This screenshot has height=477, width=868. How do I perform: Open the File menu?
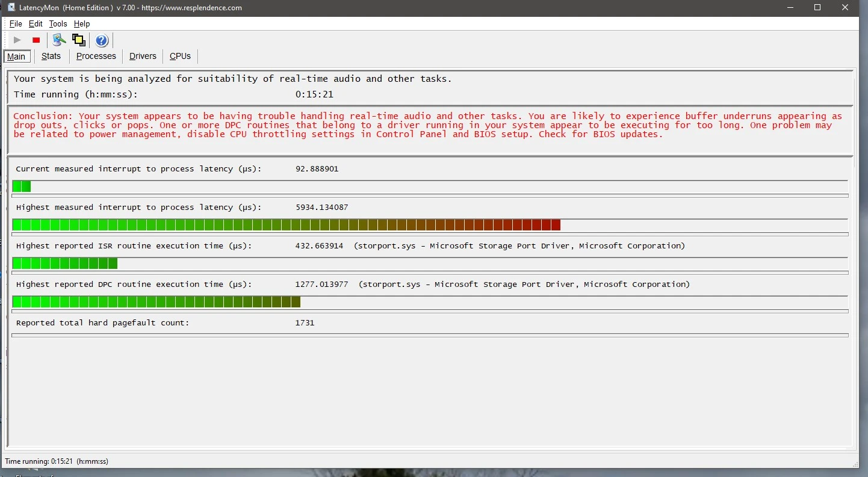pyautogui.click(x=16, y=24)
